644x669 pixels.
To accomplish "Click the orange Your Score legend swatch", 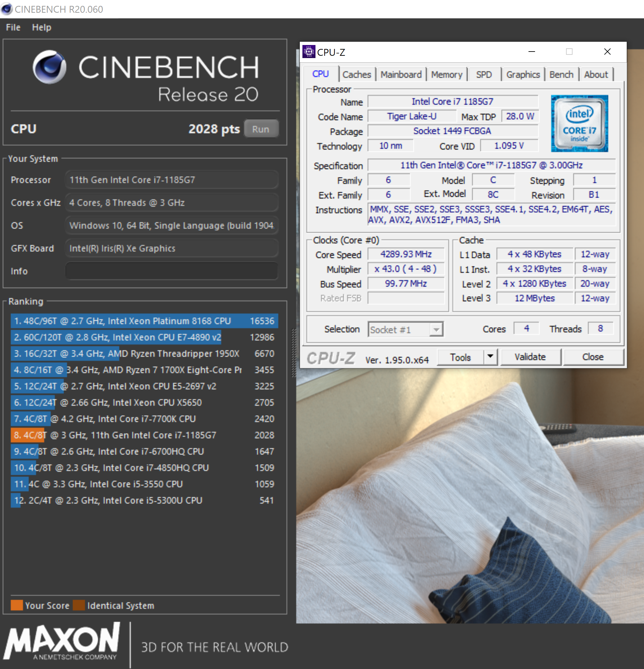I will click(17, 605).
